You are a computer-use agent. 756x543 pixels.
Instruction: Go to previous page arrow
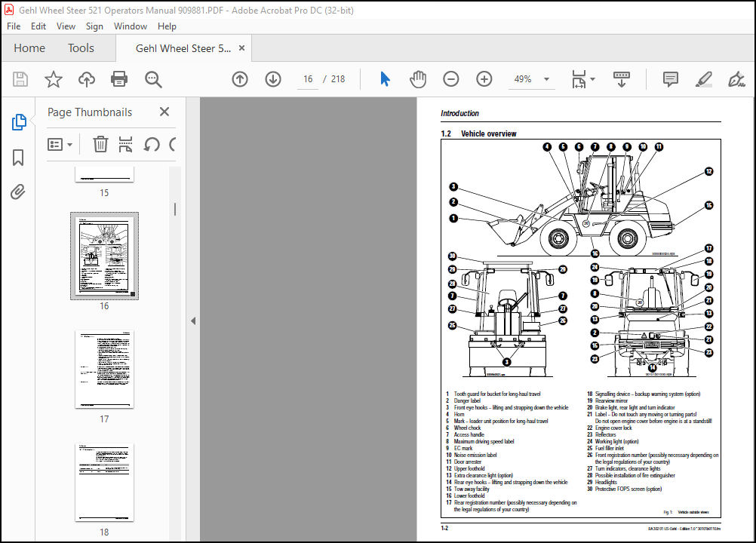pos(240,79)
